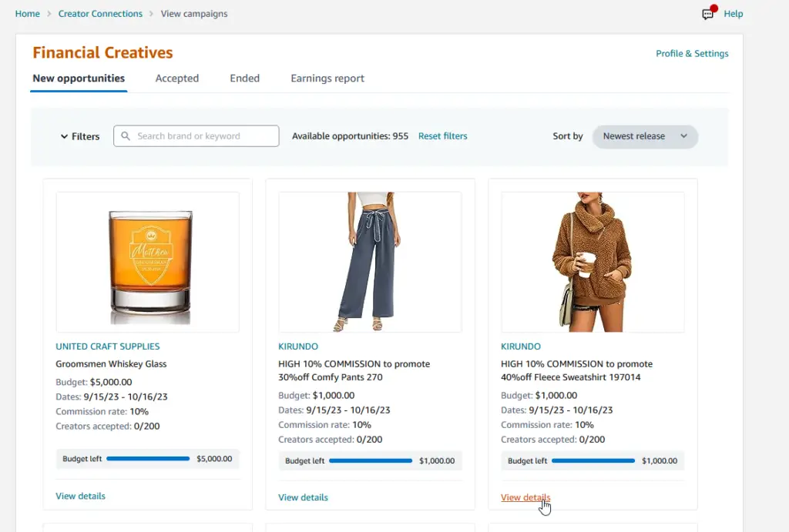The width and height of the screenshot is (789, 532).
Task: Open Creator Connections breadcrumb link
Action: [x=100, y=14]
